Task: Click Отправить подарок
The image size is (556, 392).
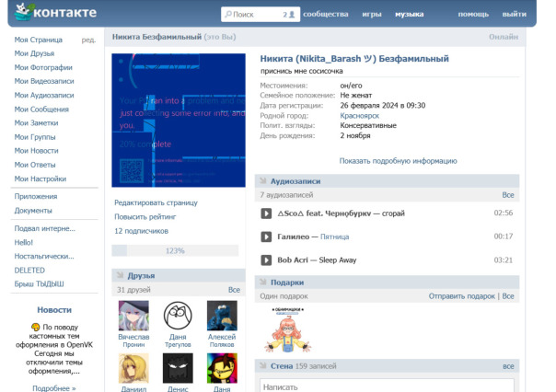Action: pos(461,296)
